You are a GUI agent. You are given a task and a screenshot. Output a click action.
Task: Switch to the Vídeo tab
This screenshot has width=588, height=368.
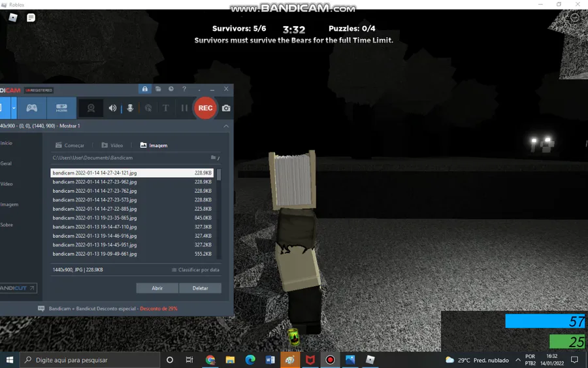coord(112,145)
